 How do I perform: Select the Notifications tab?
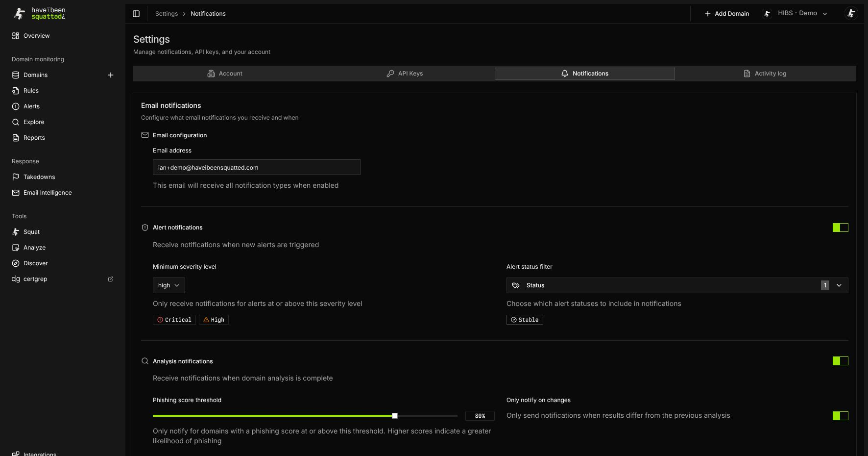(585, 74)
